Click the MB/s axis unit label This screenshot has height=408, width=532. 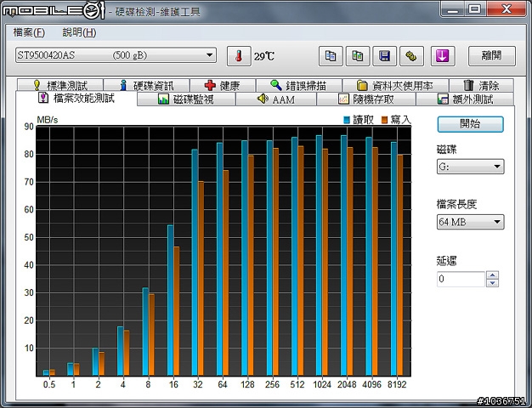click(x=47, y=120)
